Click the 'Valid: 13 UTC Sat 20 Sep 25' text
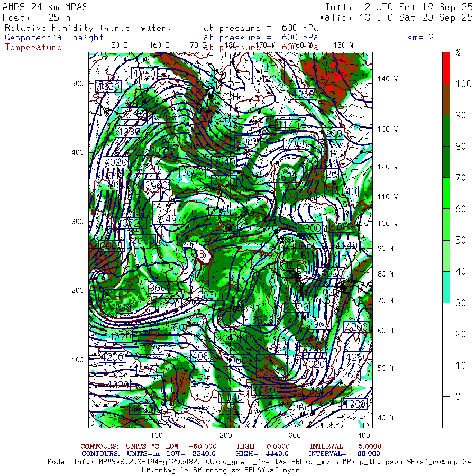 click(x=396, y=17)
